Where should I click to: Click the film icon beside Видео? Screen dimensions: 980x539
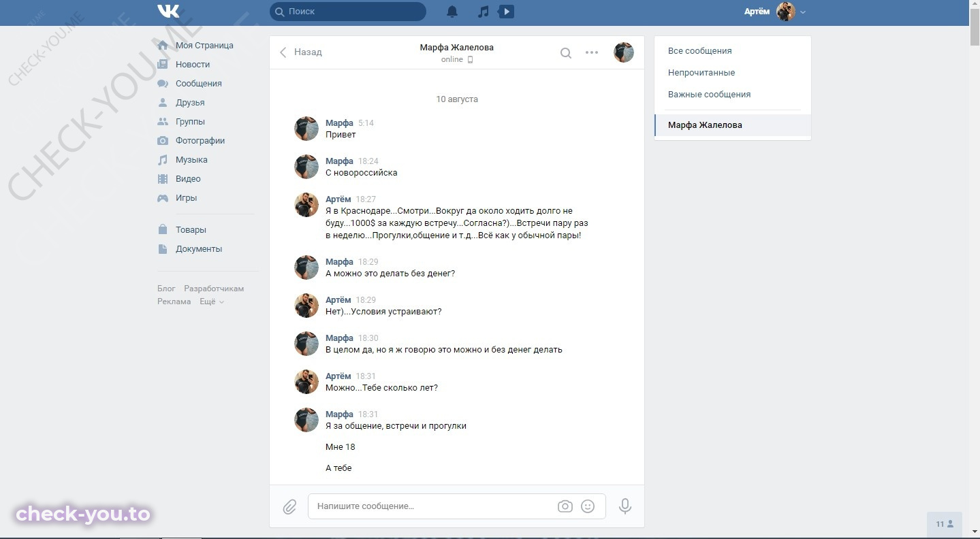coord(163,179)
